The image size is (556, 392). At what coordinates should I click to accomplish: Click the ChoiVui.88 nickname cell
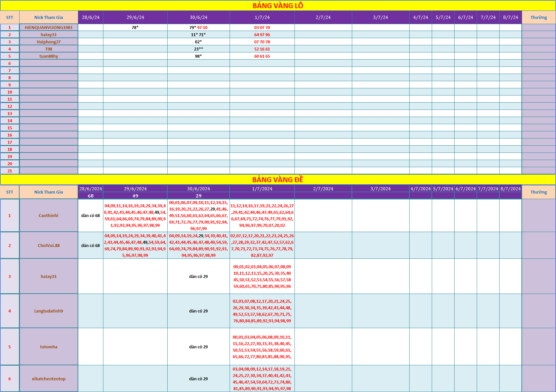tap(49, 245)
